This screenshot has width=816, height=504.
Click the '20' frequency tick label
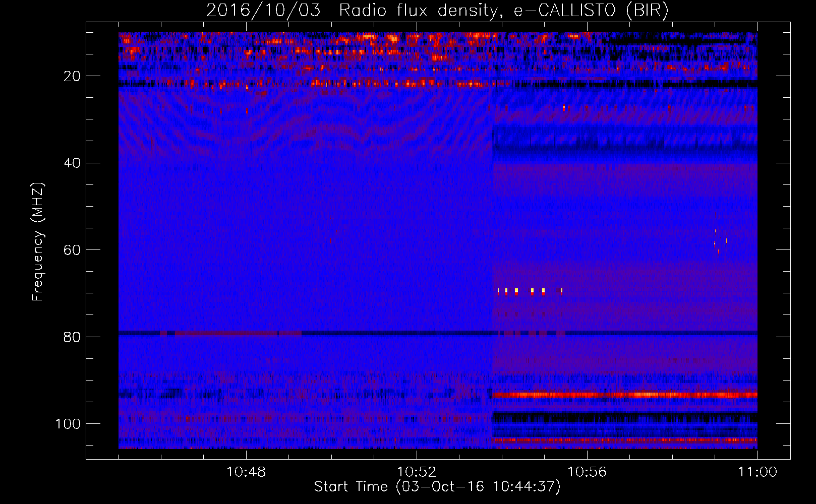(73, 76)
